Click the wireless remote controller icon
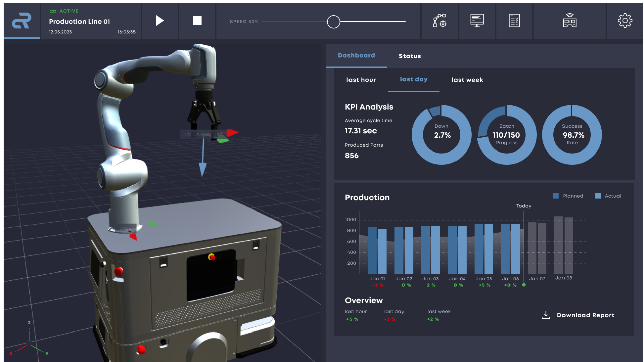 tap(570, 21)
